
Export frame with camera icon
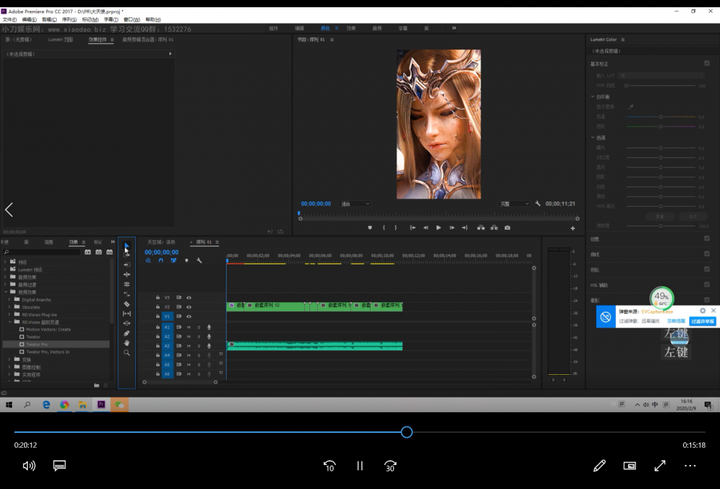coord(507,228)
